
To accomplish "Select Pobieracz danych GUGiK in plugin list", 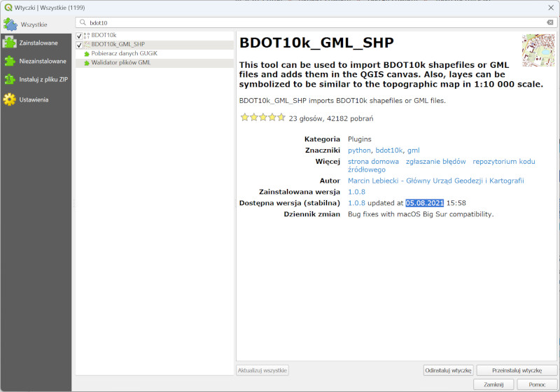I will [x=155, y=54].
